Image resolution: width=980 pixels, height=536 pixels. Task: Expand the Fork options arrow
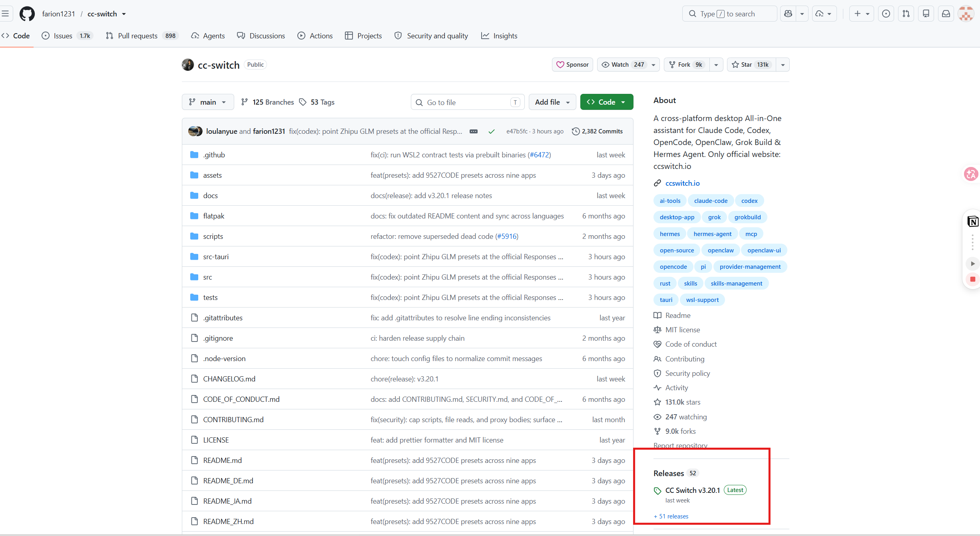[716, 65]
